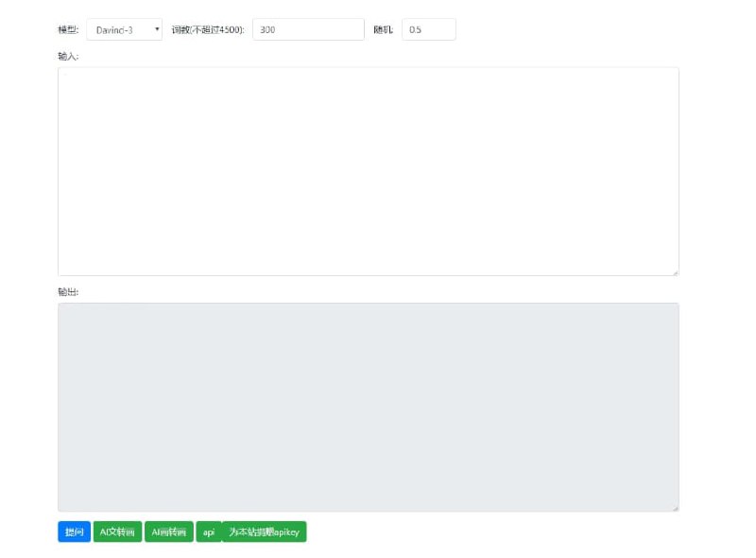Click the 输出 label above the output box
This screenshot has height=558, width=756.
coord(67,291)
